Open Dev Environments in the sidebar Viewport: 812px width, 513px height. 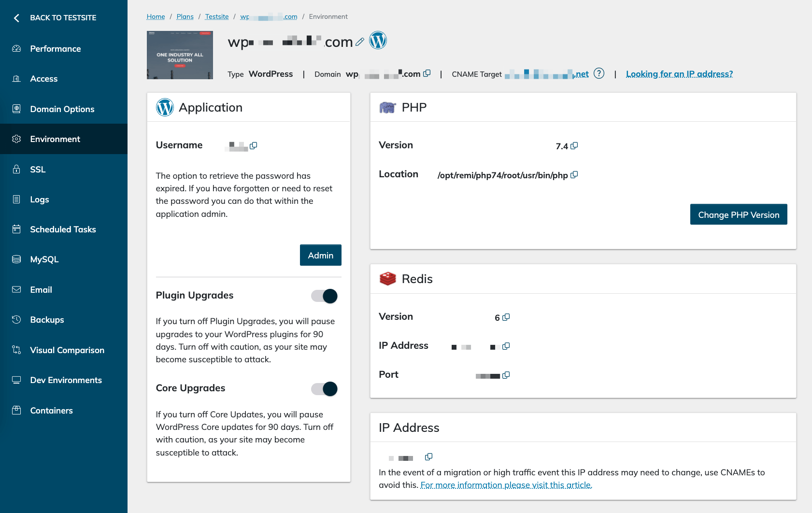(x=64, y=380)
